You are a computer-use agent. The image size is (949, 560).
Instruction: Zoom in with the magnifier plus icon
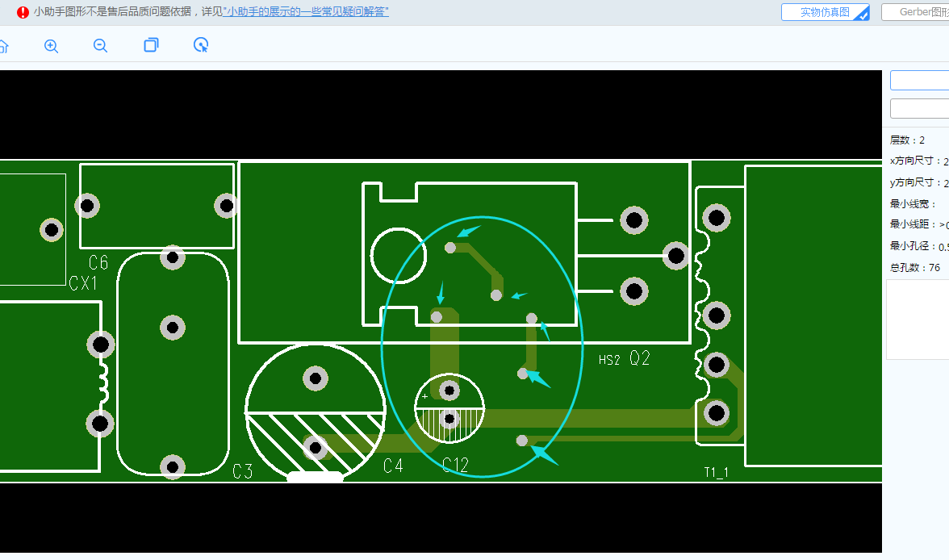(x=51, y=46)
